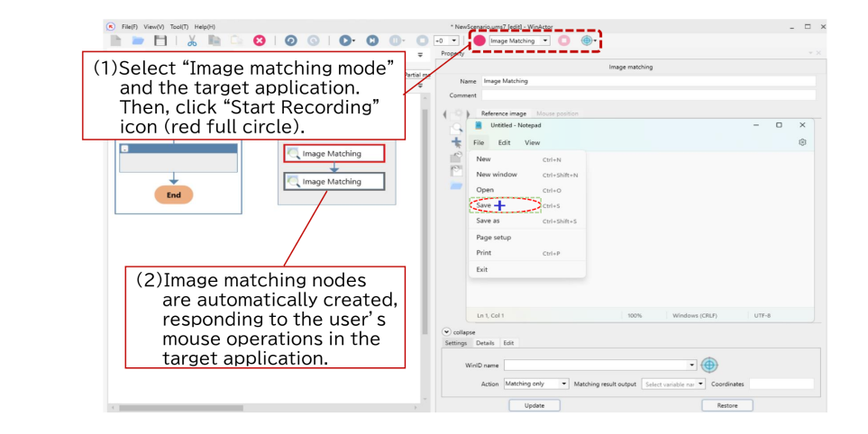The width and height of the screenshot is (868, 434).
Task: Open the Matching result output variable dropdown
Action: click(700, 384)
